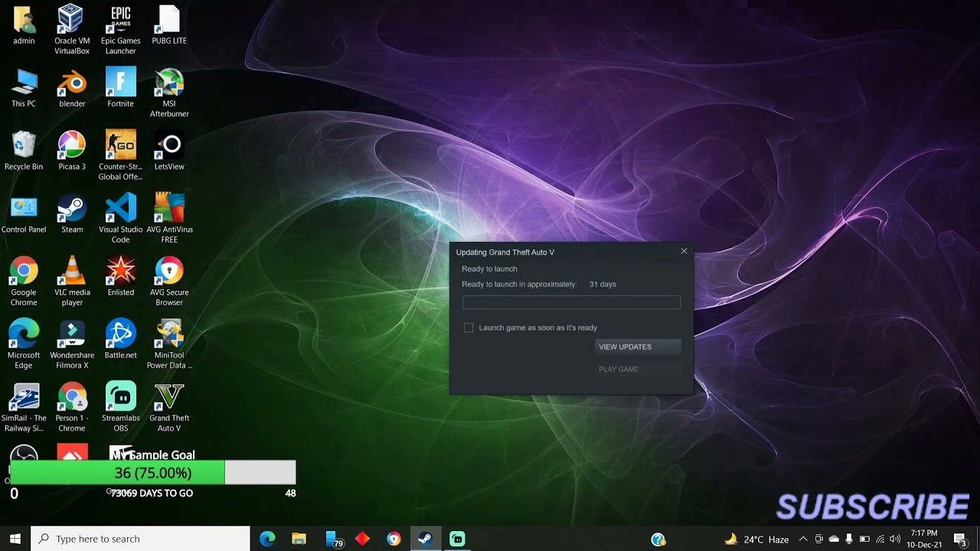Launch Microsoft Edge desktop shortcut
Viewport: 980px width, 551px height.
click(24, 344)
